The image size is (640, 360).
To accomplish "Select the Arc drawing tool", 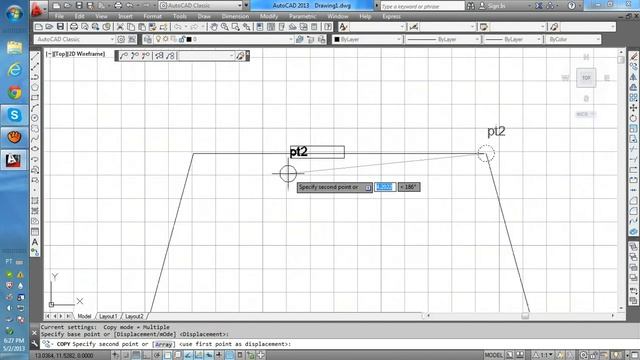I will point(35,108).
